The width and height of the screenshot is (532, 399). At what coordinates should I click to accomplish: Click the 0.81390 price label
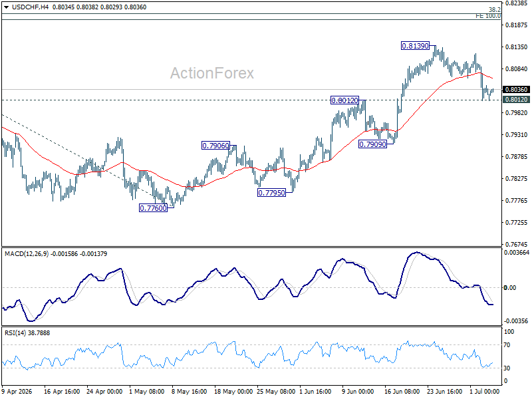point(415,46)
